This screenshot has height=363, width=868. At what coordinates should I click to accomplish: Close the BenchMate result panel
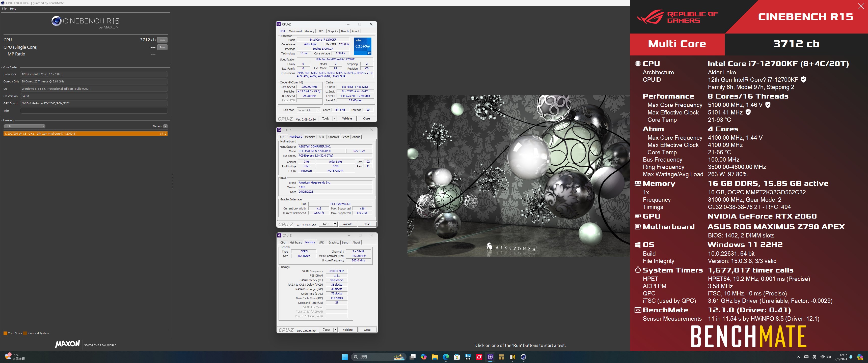click(x=861, y=6)
